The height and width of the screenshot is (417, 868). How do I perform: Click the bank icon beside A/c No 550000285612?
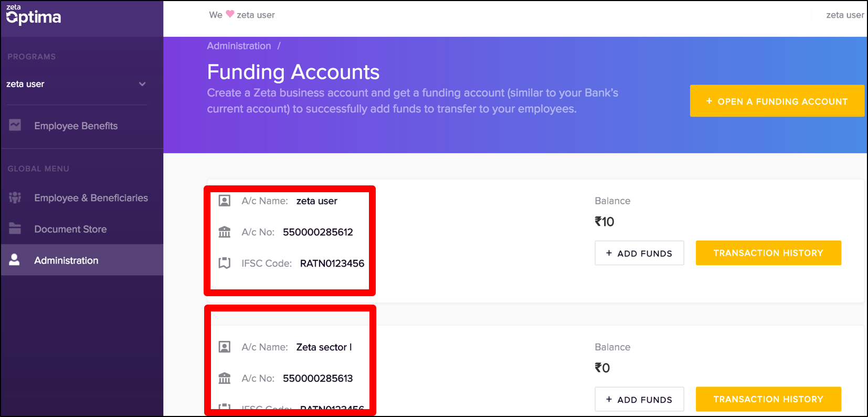[225, 232]
